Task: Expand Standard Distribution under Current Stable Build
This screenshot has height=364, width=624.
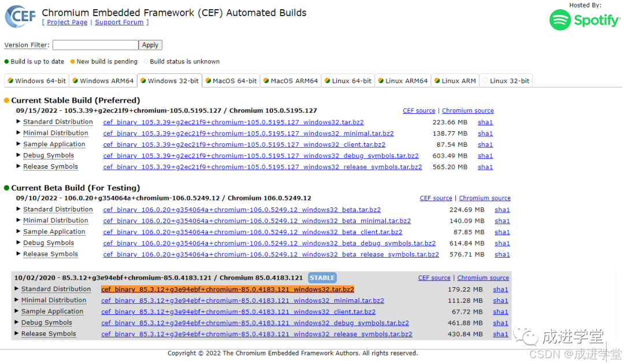Action: click(x=58, y=122)
